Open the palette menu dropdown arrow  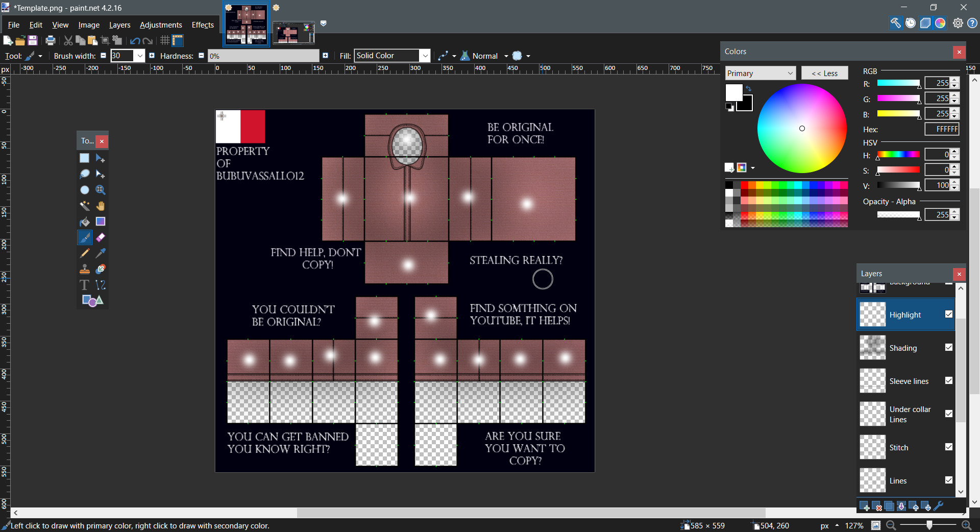coord(753,168)
